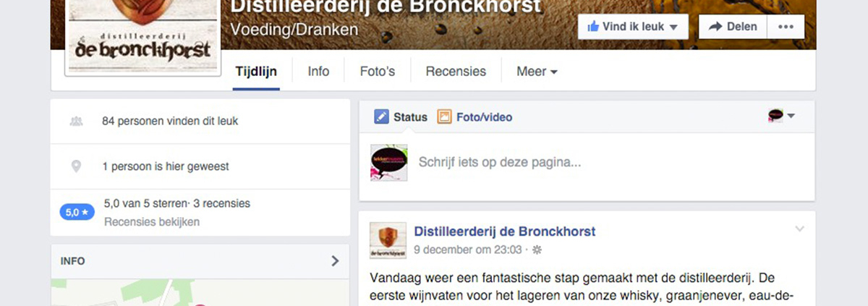Click the pencil Status icon
Viewport: 868px width, 306px height.
[x=381, y=116]
